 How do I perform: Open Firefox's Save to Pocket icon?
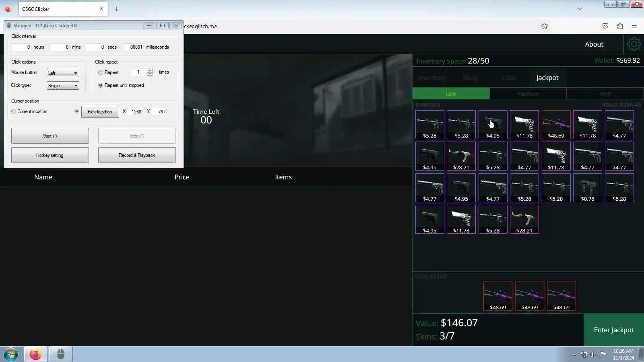[x=605, y=26]
